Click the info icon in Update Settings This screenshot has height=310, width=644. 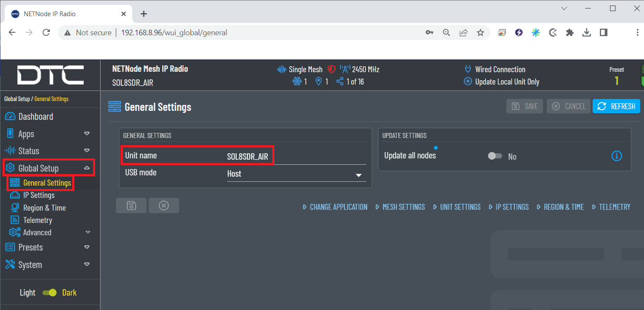tap(616, 156)
